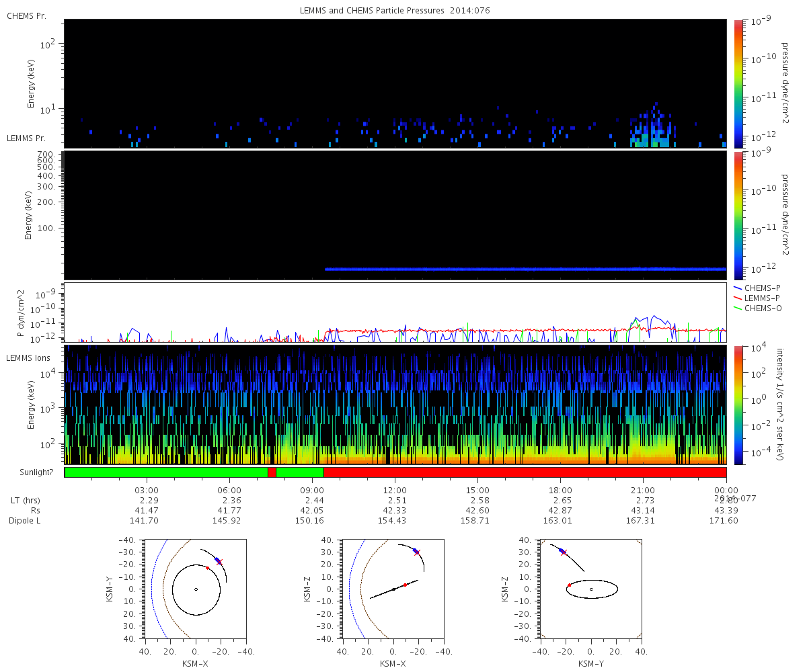Viewport: 807px width, 672px height.
Task: Click the blue horizontal band in the LEMMS pressure panel
Action: [525, 269]
